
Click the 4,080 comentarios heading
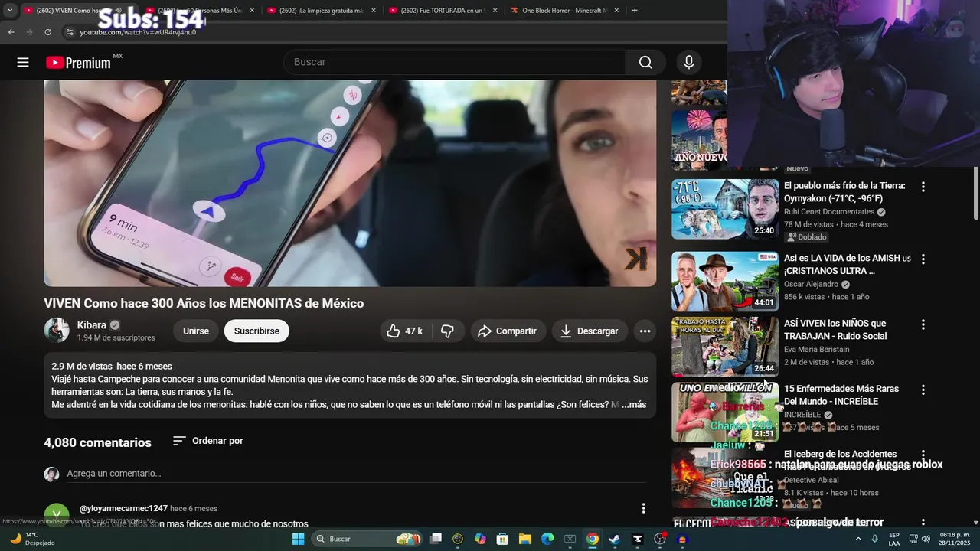pyautogui.click(x=98, y=442)
